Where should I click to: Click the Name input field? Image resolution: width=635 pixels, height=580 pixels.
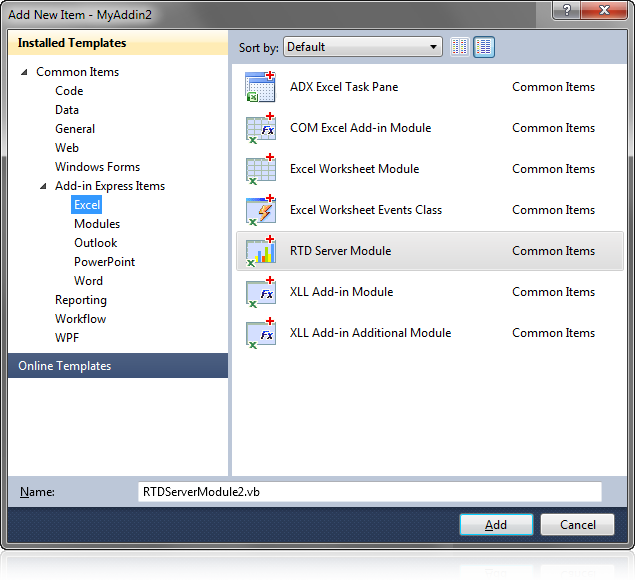tap(370, 492)
